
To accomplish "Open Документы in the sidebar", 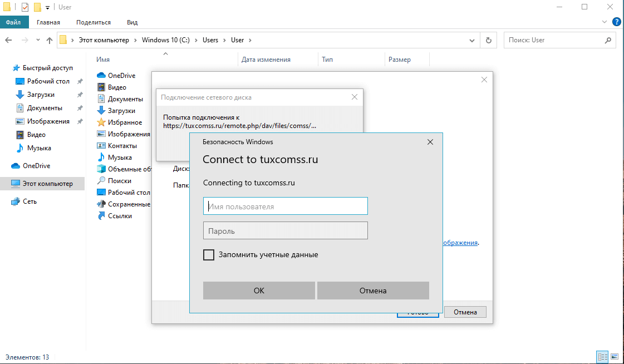I will pyautogui.click(x=45, y=108).
